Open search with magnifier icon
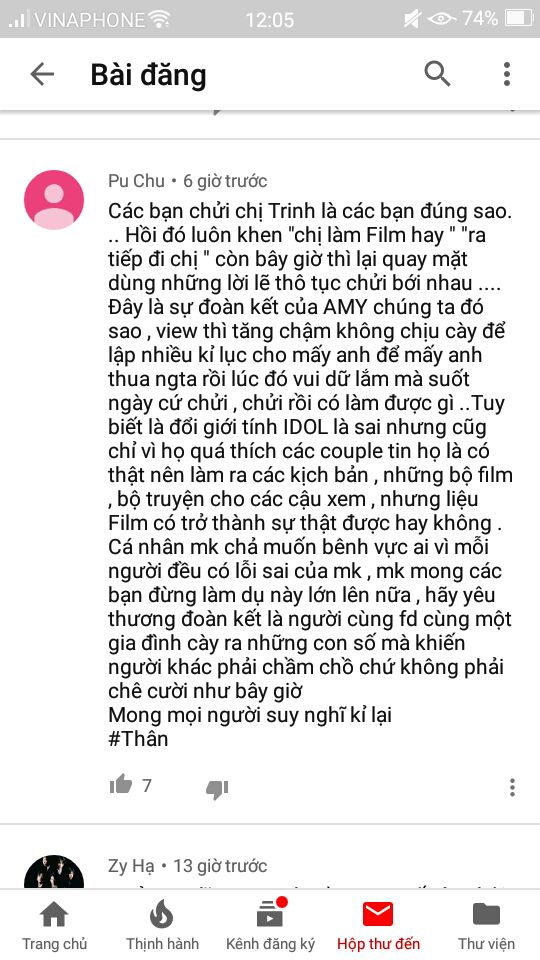 click(437, 73)
